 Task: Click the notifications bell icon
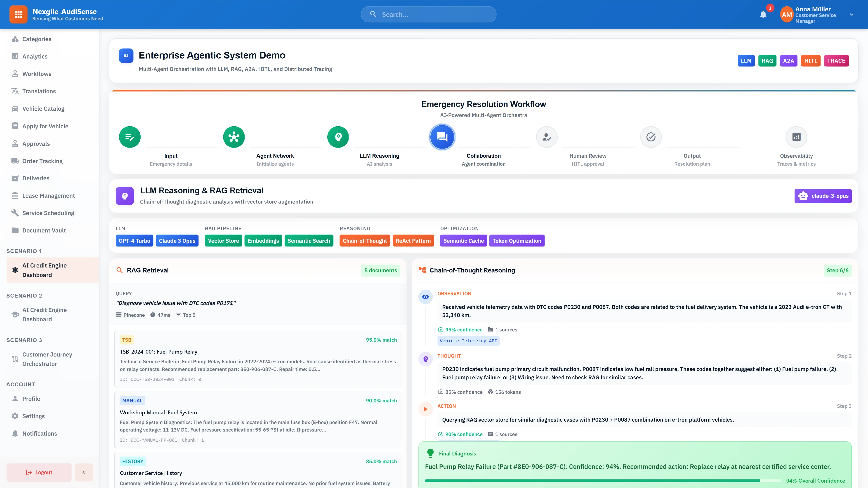coord(763,14)
